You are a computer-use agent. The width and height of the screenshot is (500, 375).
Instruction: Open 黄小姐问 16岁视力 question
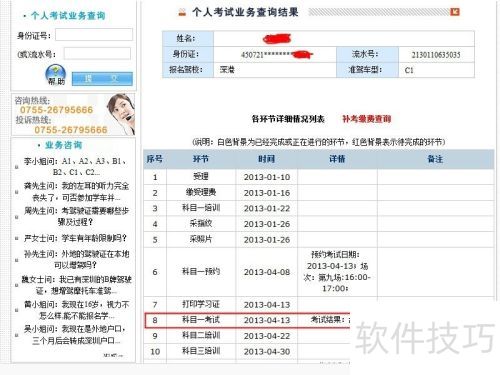76,310
